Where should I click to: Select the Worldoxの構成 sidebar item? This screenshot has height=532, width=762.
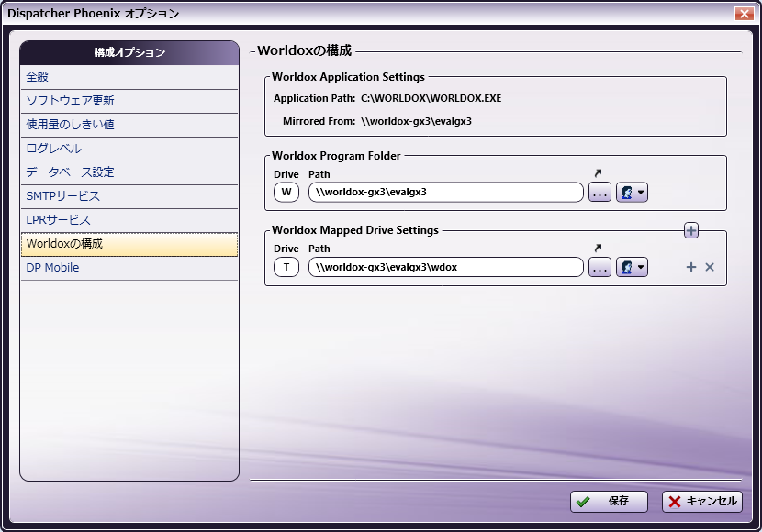click(x=129, y=244)
